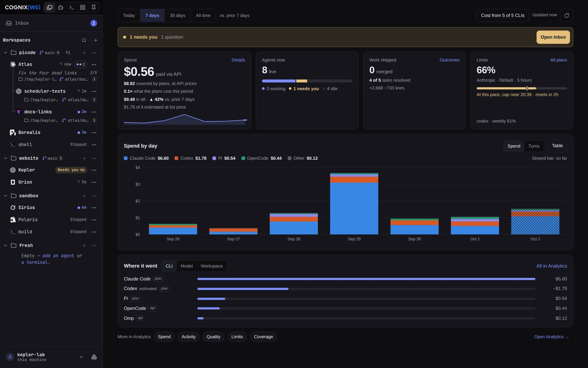Screen dimensions: 588x368
Task: Open the Outcomes link in Work shipped
Action: [x=449, y=60]
